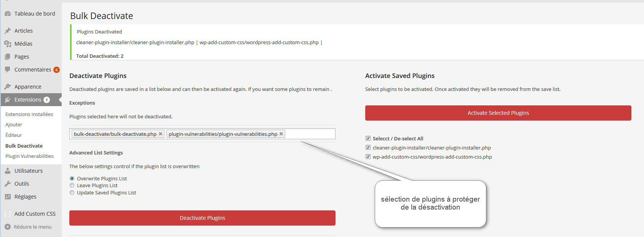Click Deactivate Plugins button
This screenshot has height=237, width=644.
tap(202, 218)
